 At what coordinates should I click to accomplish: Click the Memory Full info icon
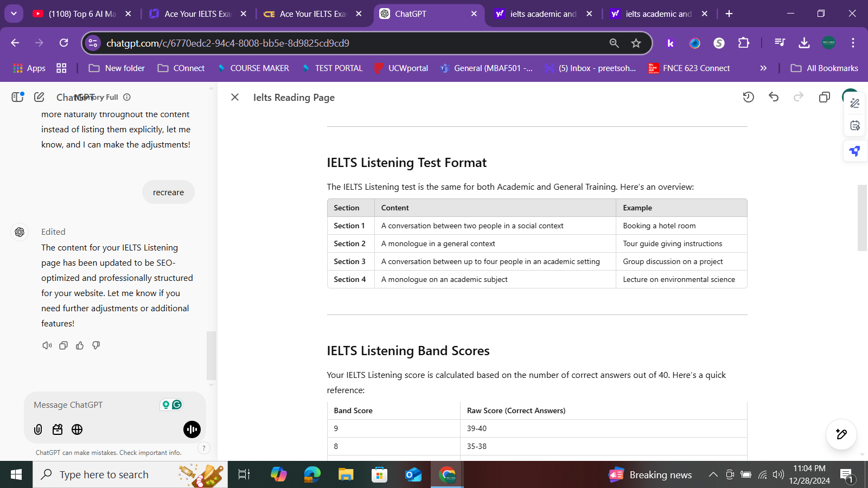[x=127, y=97]
